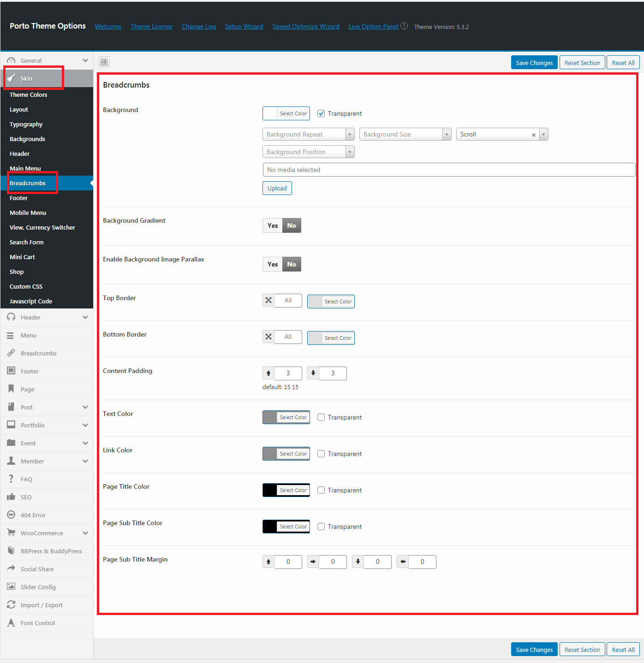
Task: Click the Content Padding top value field
Action: point(288,373)
